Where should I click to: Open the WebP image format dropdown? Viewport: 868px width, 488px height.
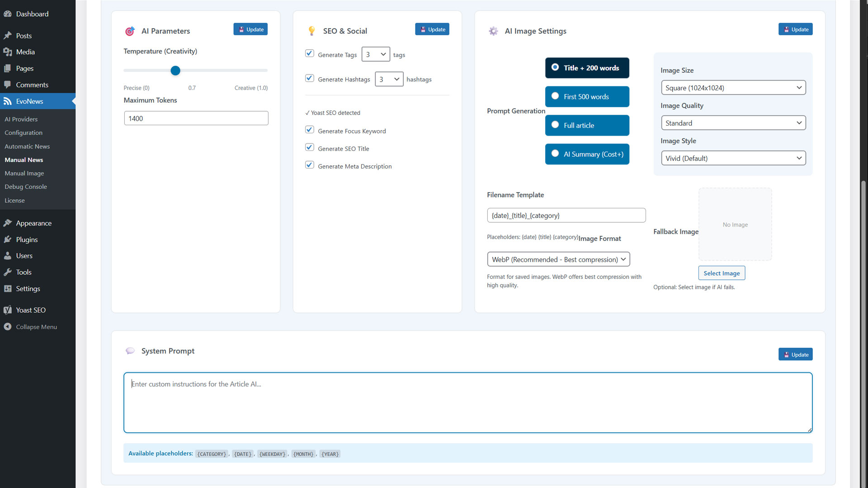(558, 259)
